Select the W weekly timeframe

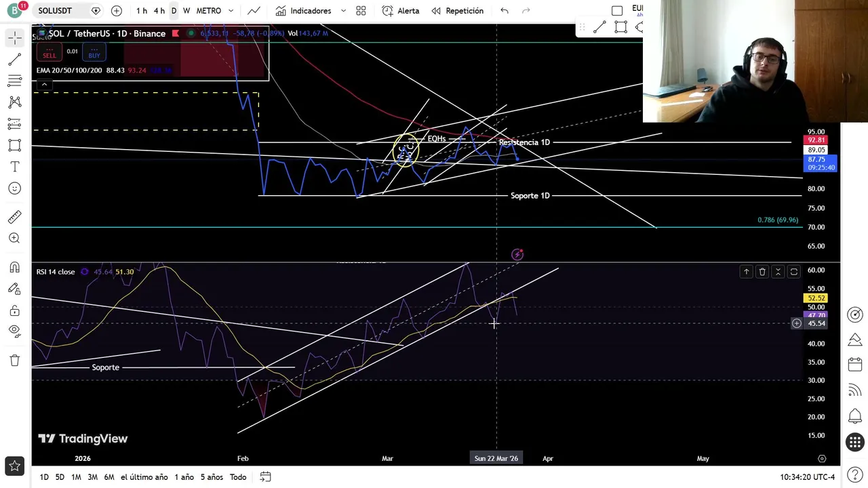186,11
